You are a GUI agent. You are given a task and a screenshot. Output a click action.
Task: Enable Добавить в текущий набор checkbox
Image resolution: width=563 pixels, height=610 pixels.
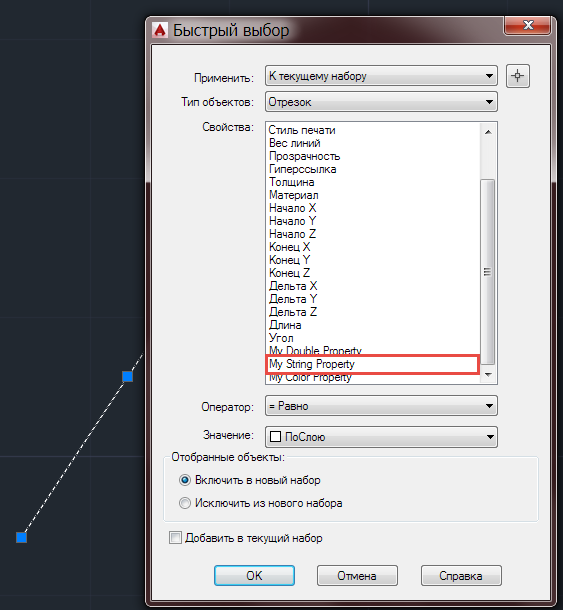coord(175,538)
